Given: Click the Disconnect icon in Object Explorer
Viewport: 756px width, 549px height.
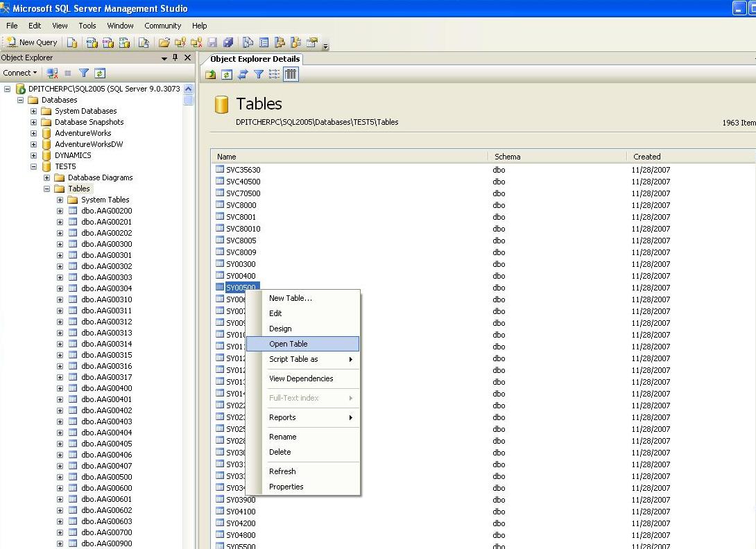Looking at the screenshot, I should click(x=52, y=73).
